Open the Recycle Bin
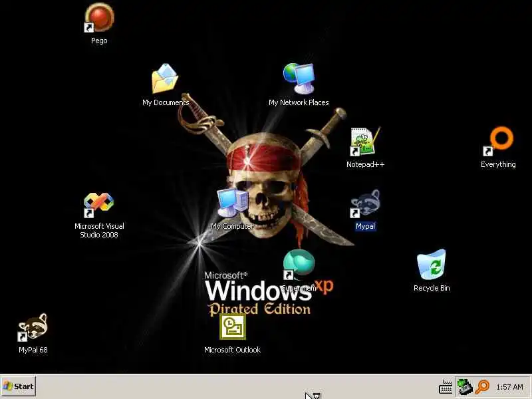 pyautogui.click(x=432, y=265)
